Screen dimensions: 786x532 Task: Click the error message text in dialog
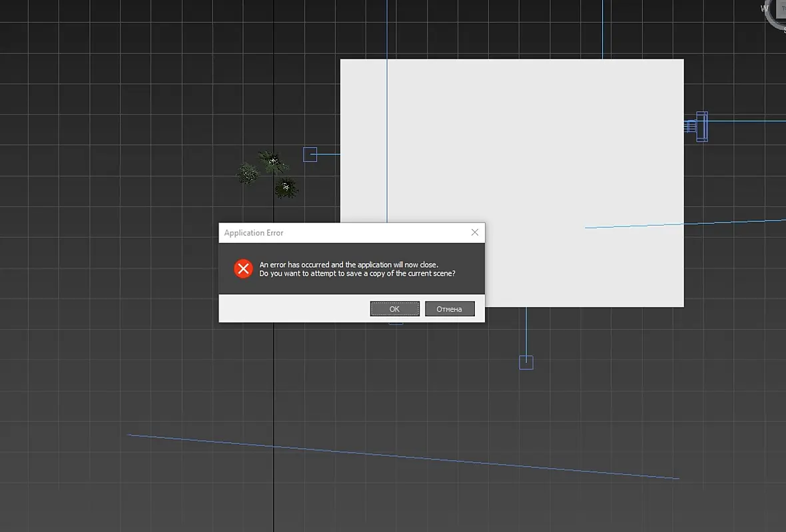pos(357,269)
